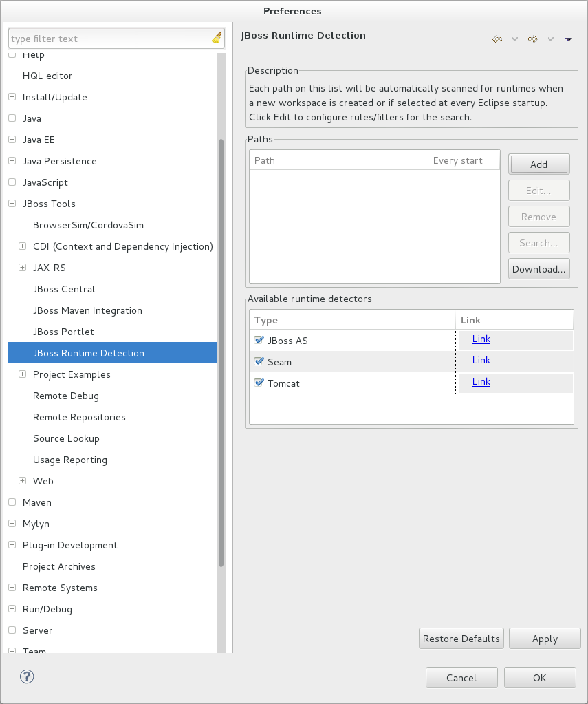588x704 pixels.
Task: Click the forward navigation arrow in the header
Action: pyautogui.click(x=532, y=39)
